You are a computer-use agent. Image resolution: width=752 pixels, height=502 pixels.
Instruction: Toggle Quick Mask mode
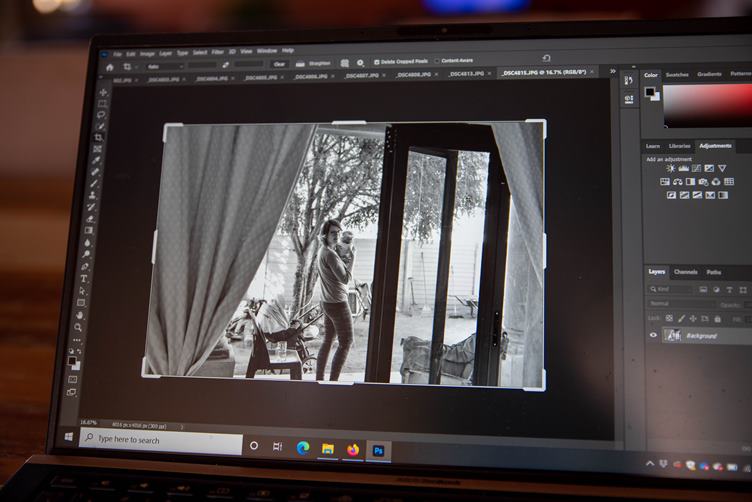tap(72, 380)
